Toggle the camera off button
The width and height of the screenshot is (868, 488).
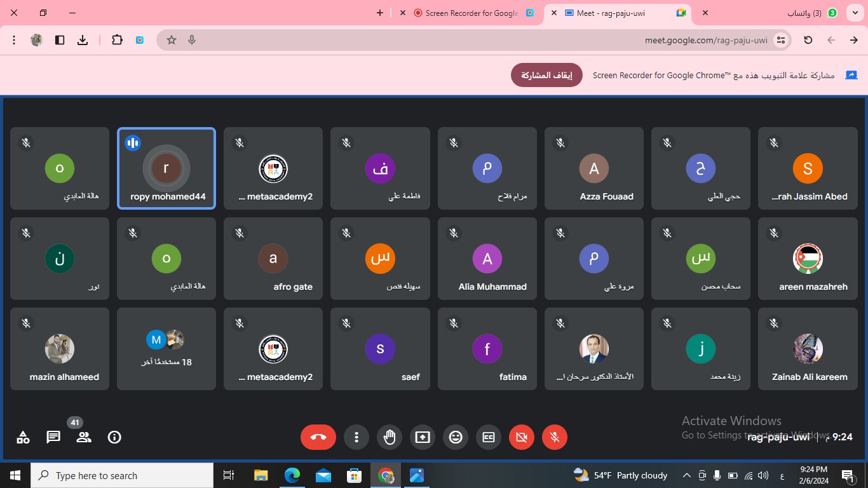(x=522, y=437)
